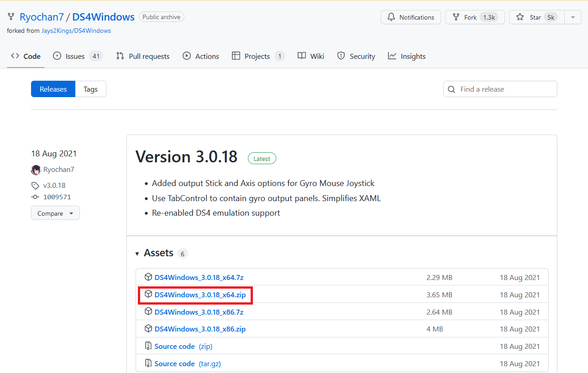Open the Wiki tab
Screen dimensions: 588x373
click(311, 57)
